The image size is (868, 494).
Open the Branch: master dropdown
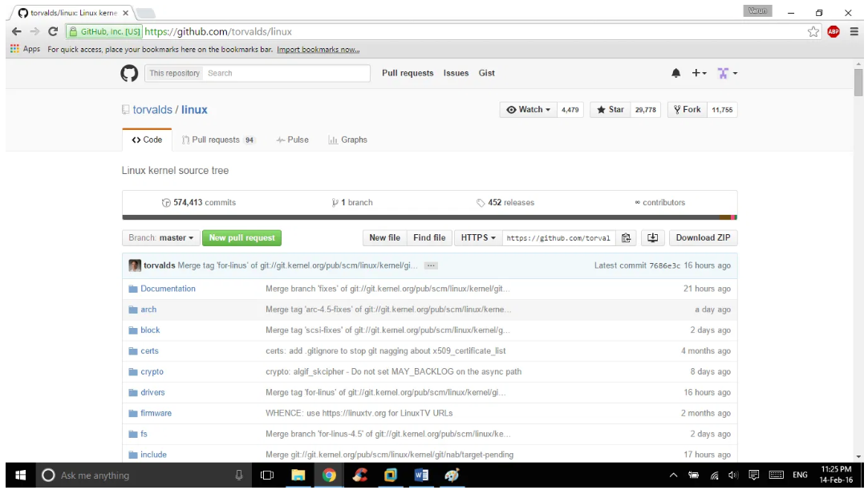click(x=161, y=237)
